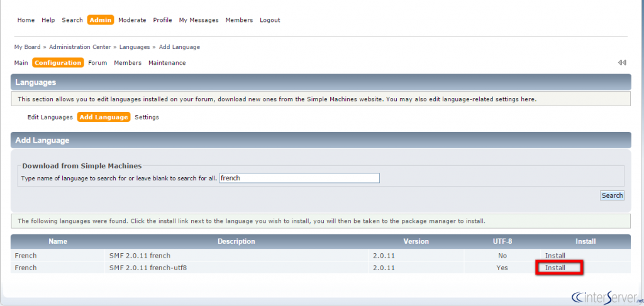Image resolution: width=644 pixels, height=306 pixels.
Task: Select the 'SMF 2.0.11 french' description cell
Action: (x=236, y=256)
